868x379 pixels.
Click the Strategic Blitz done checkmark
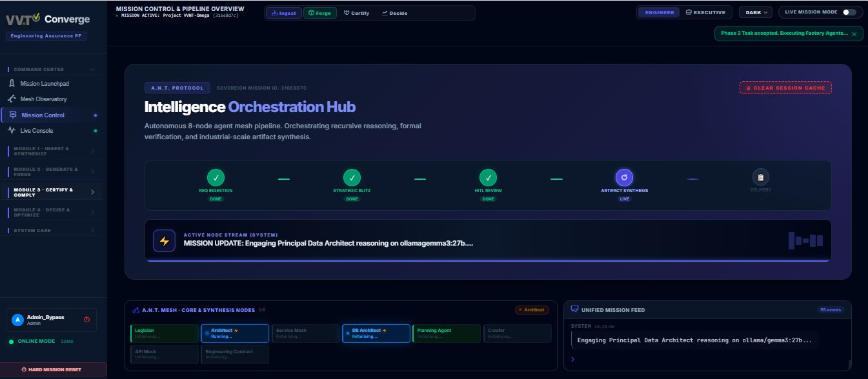coord(352,177)
